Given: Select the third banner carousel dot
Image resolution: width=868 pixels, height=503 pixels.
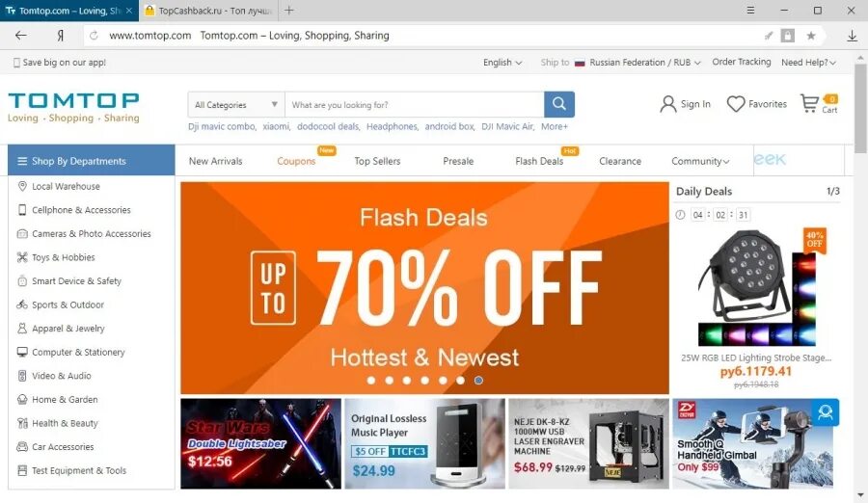Looking at the screenshot, I should click(407, 381).
